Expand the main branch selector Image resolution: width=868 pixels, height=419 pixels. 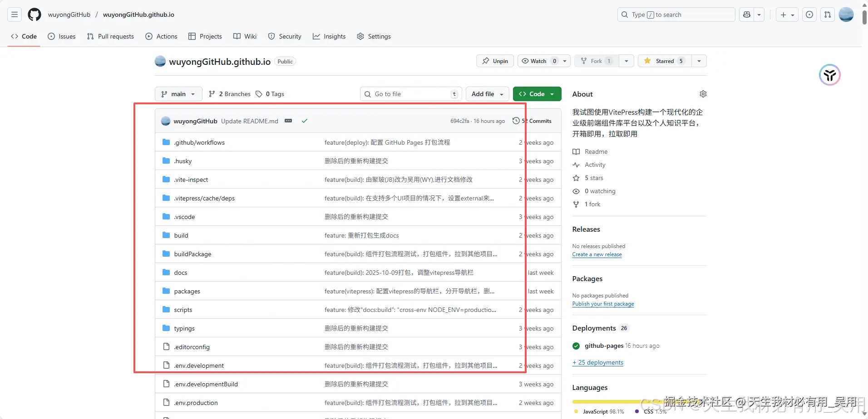(x=178, y=94)
